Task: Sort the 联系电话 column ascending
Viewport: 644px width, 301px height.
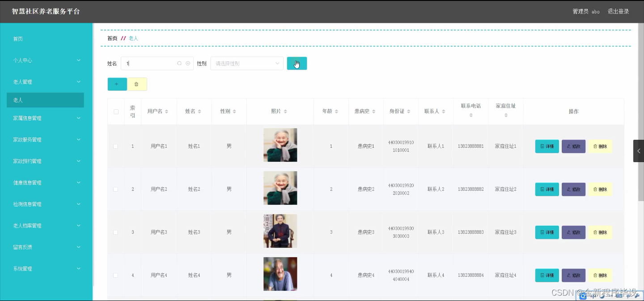Action: (470, 113)
